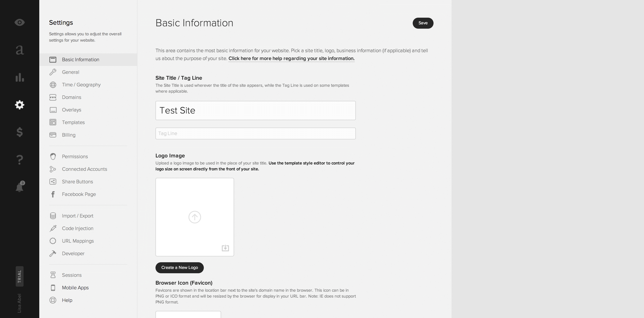The image size is (644, 318).
Task: Go to Billing settings
Action: (x=69, y=135)
